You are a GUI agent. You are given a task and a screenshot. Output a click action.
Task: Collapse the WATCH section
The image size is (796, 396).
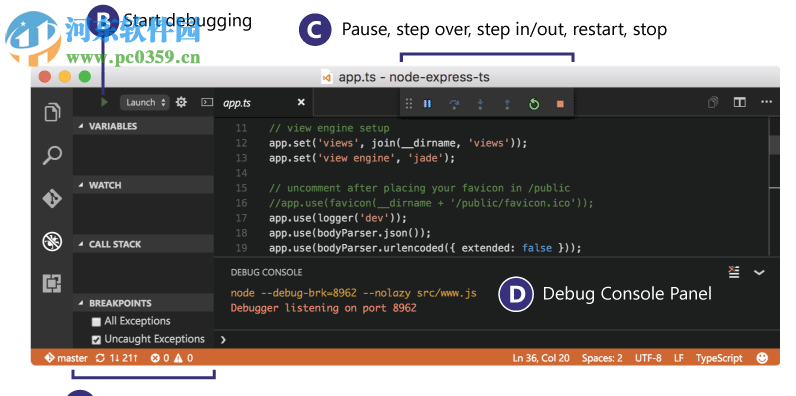[143, 185]
